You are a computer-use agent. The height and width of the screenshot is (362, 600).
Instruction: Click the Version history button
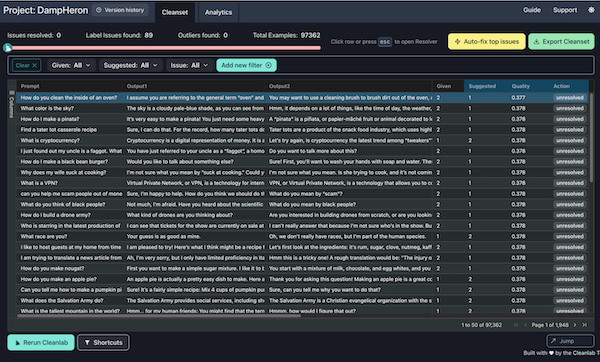(x=120, y=10)
